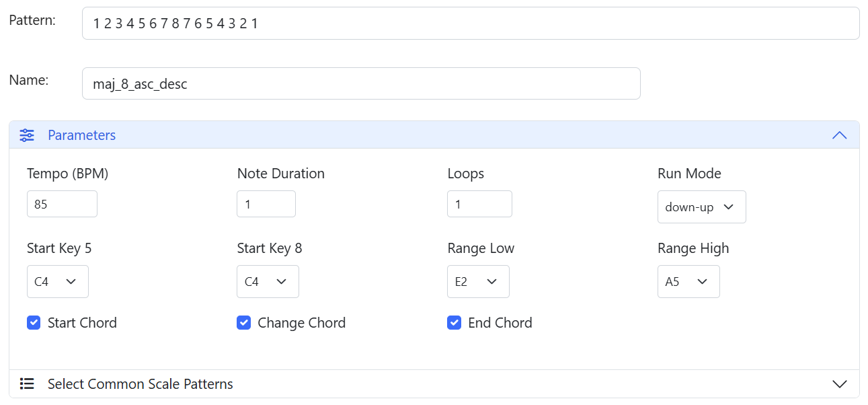Open the Run Mode dropdown
The height and width of the screenshot is (405, 868).
tap(701, 207)
